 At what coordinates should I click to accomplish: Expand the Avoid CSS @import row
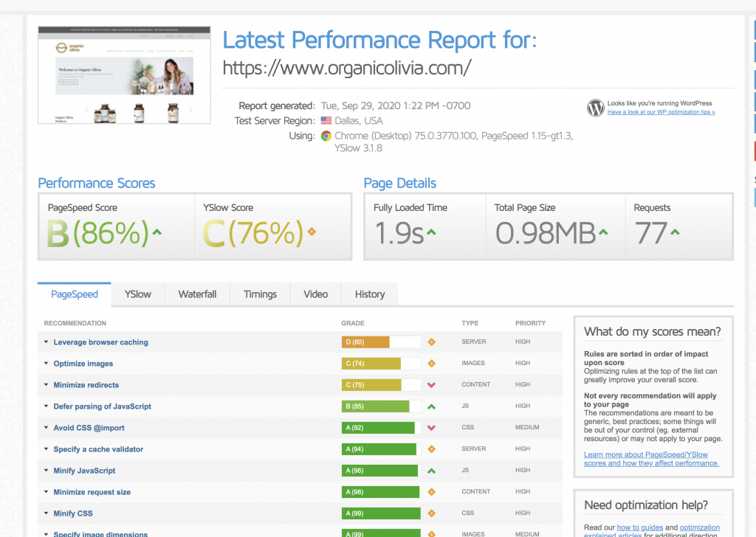89,428
